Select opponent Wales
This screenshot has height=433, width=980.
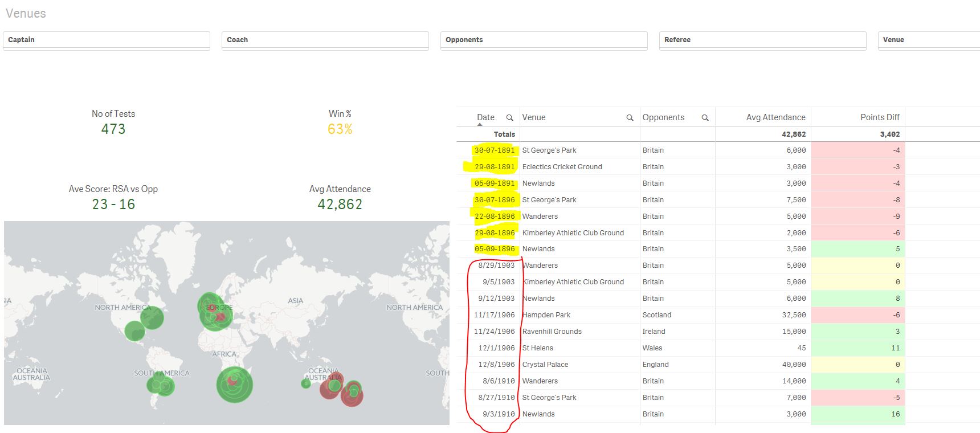tap(652, 348)
